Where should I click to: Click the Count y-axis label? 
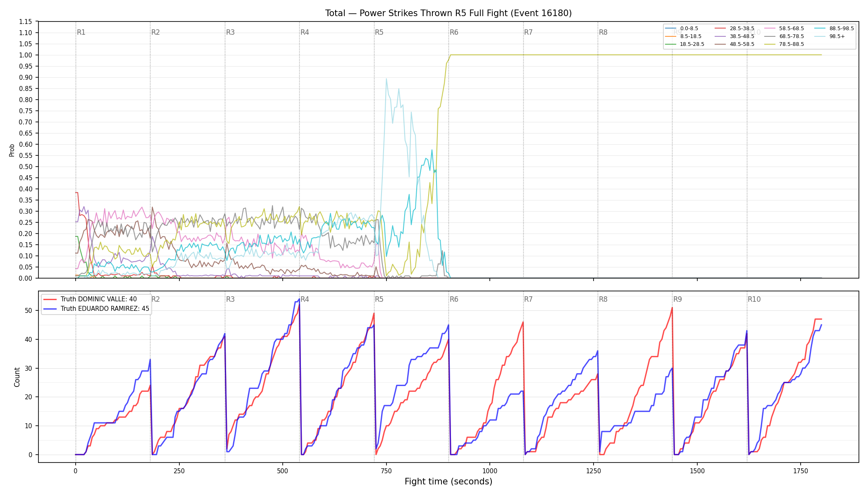coord(17,377)
